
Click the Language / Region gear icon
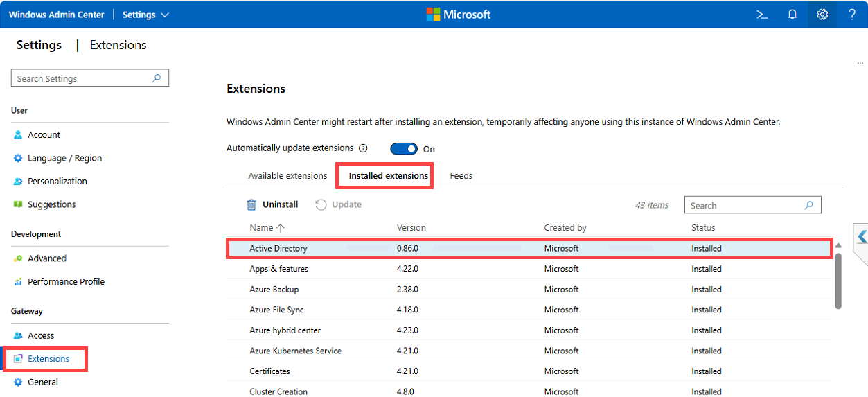pos(18,158)
